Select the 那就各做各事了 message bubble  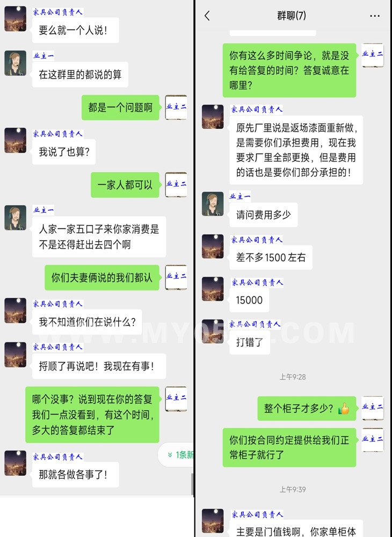tap(76, 474)
